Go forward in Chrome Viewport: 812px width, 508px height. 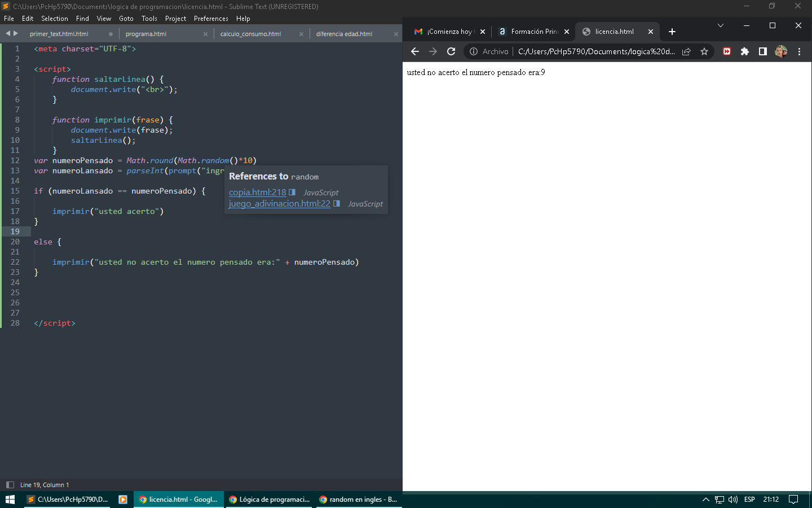[433, 51]
